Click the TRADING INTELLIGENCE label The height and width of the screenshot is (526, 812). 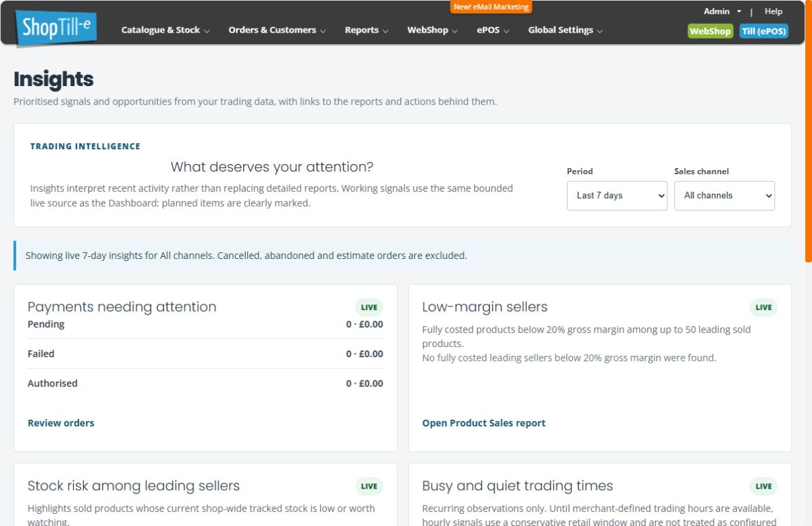[x=85, y=146]
